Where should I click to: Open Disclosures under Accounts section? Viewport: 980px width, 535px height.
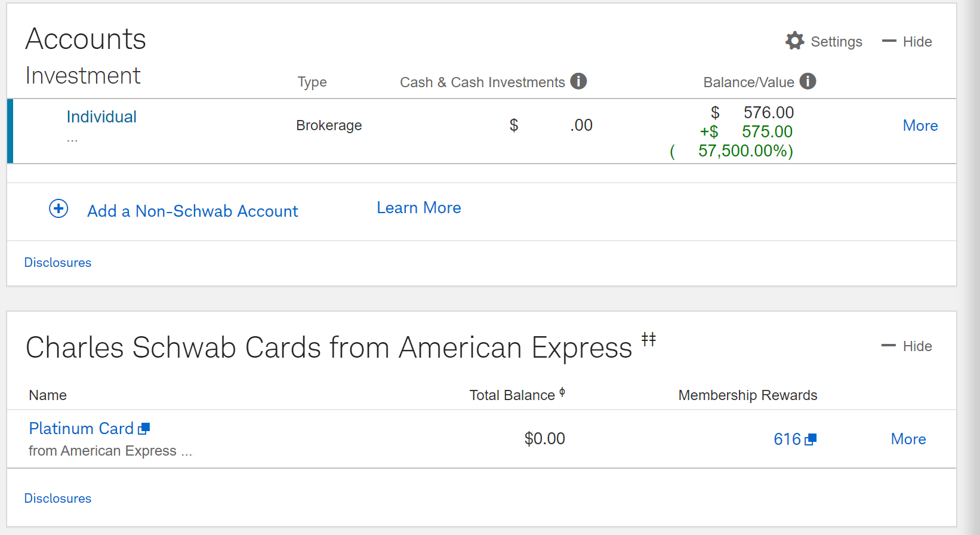(x=58, y=263)
